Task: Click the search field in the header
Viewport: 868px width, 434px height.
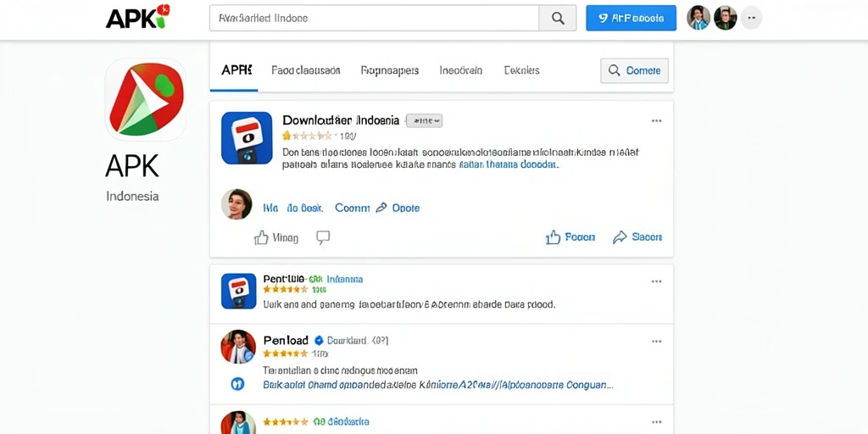Action: click(374, 18)
